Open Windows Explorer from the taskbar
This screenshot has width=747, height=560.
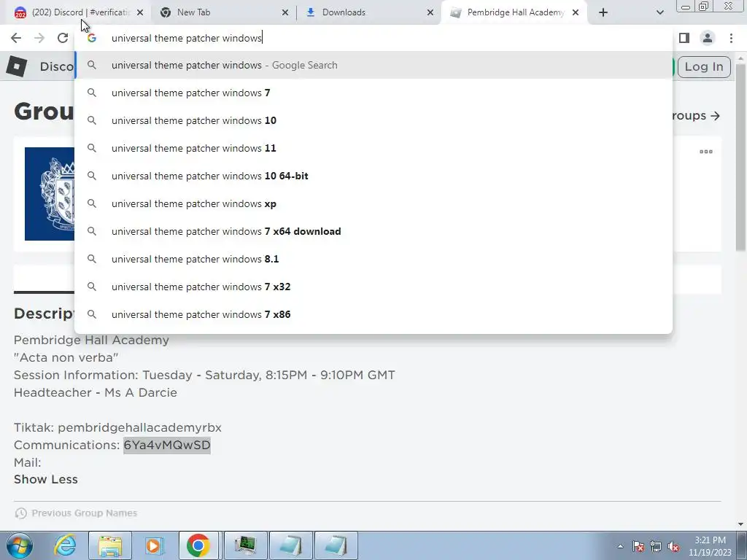pyautogui.click(x=110, y=545)
